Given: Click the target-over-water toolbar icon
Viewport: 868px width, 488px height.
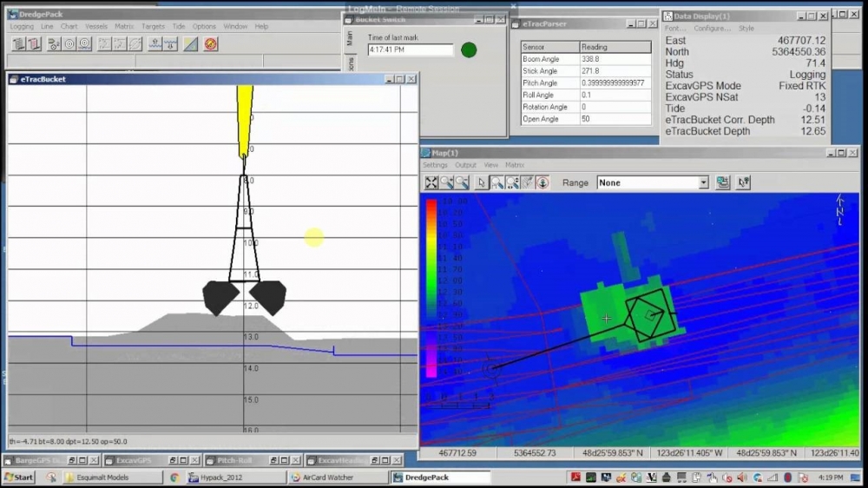Looking at the screenshot, I should click(x=85, y=43).
